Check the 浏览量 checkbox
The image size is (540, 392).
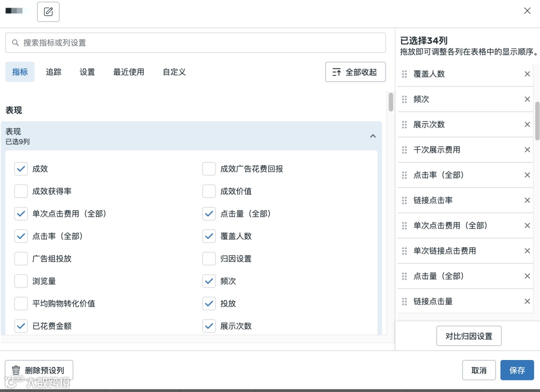click(x=21, y=281)
